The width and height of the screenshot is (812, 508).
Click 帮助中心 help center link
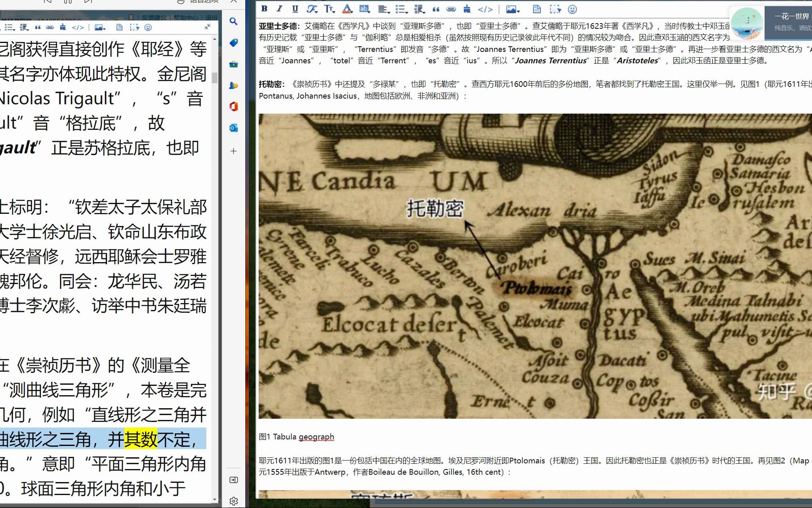[186, 17]
